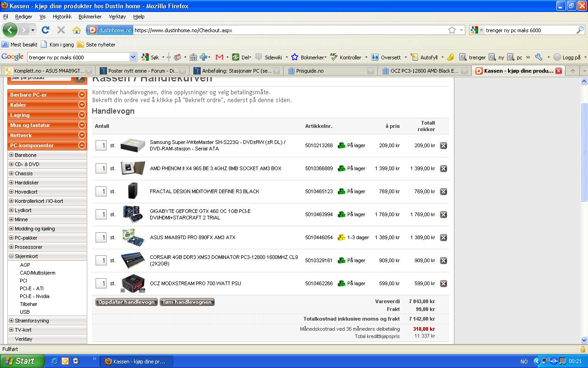Click the Autofyll toolbar button

(424, 57)
